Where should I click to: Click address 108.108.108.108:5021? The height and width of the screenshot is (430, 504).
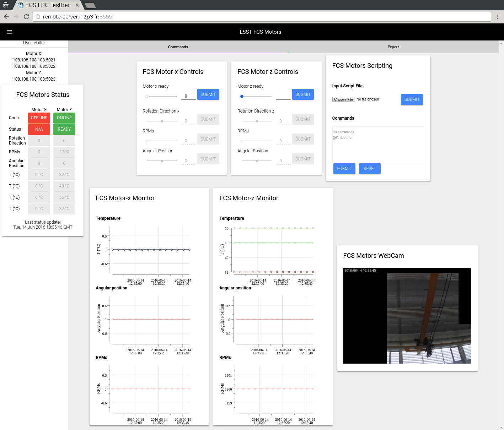pyautogui.click(x=34, y=60)
